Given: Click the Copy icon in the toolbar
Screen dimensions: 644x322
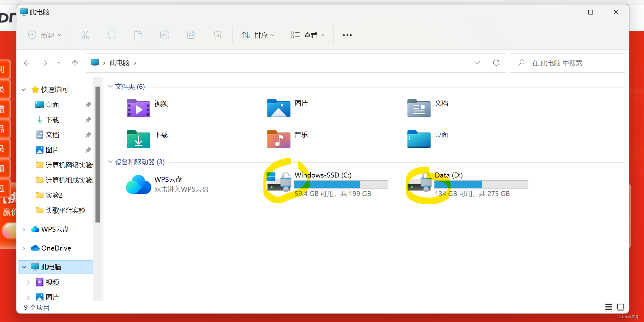Looking at the screenshot, I should (112, 35).
